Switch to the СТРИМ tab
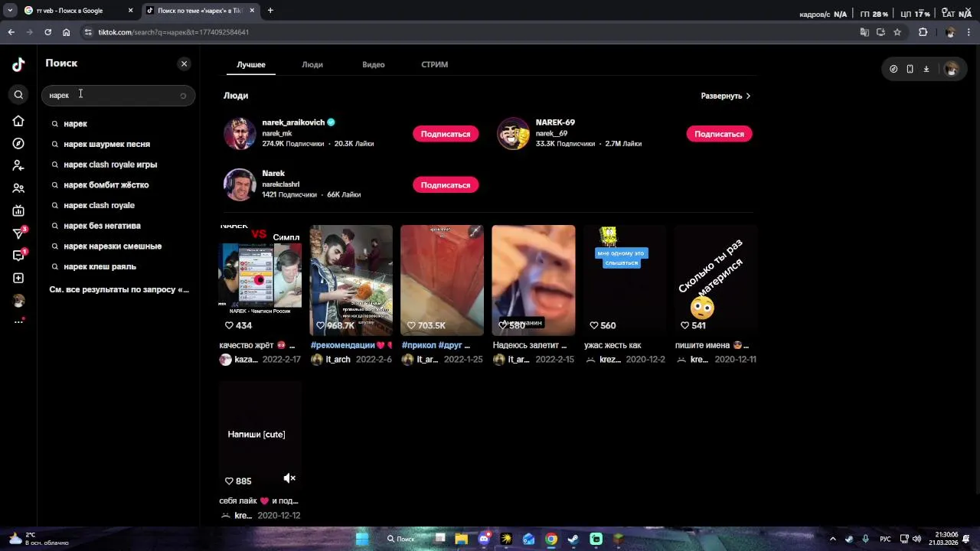Screen dimensions: 980x551 coord(434,64)
